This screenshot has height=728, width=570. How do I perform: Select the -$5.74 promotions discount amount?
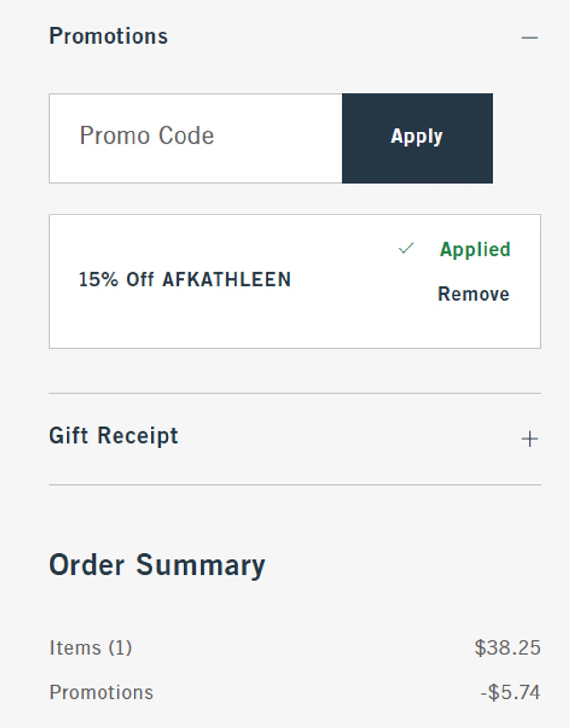(x=510, y=693)
